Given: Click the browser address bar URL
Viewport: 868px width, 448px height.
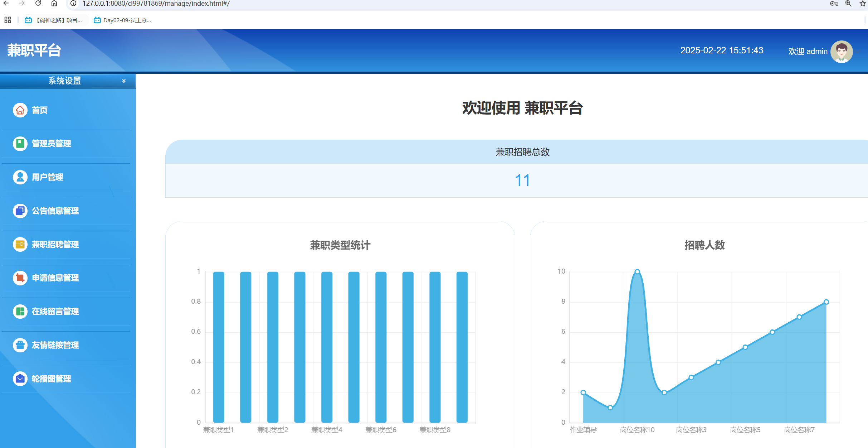Looking at the screenshot, I should (156, 4).
